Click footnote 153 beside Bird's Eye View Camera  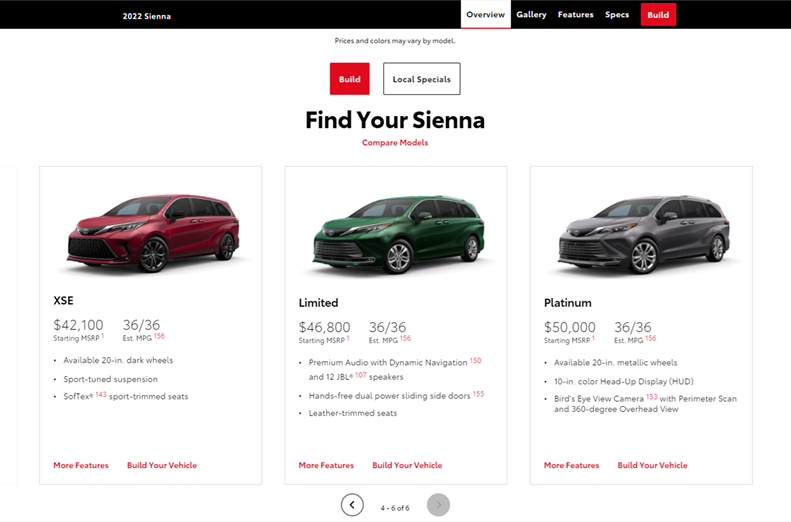[651, 396]
